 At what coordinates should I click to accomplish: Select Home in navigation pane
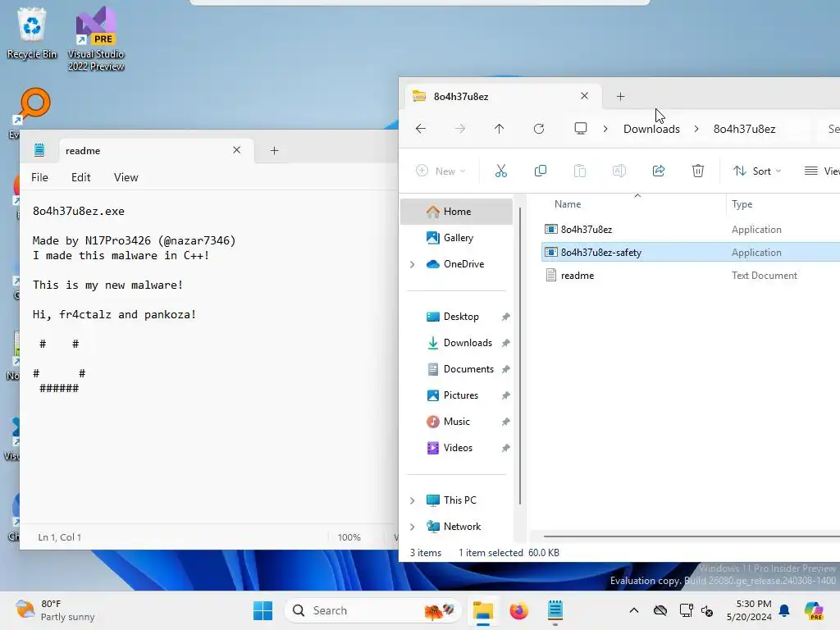(456, 212)
